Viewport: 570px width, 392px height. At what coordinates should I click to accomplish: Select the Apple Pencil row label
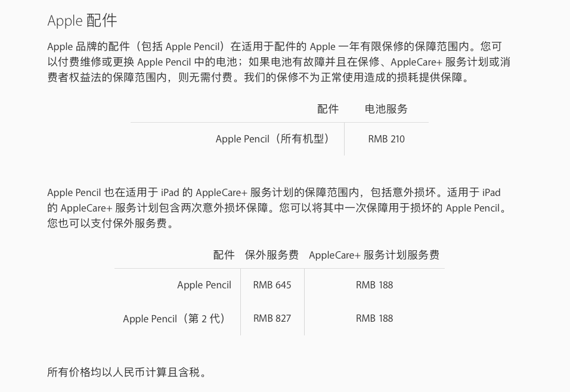204,285
